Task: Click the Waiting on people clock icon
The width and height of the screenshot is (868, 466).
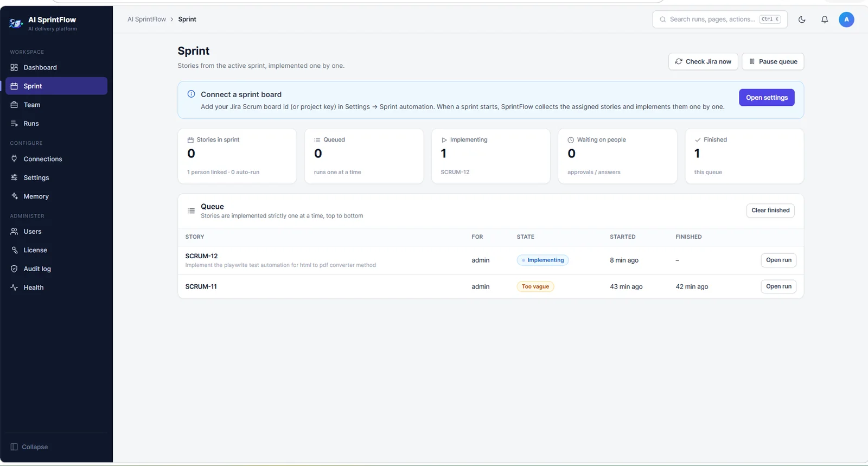Action: click(x=571, y=140)
